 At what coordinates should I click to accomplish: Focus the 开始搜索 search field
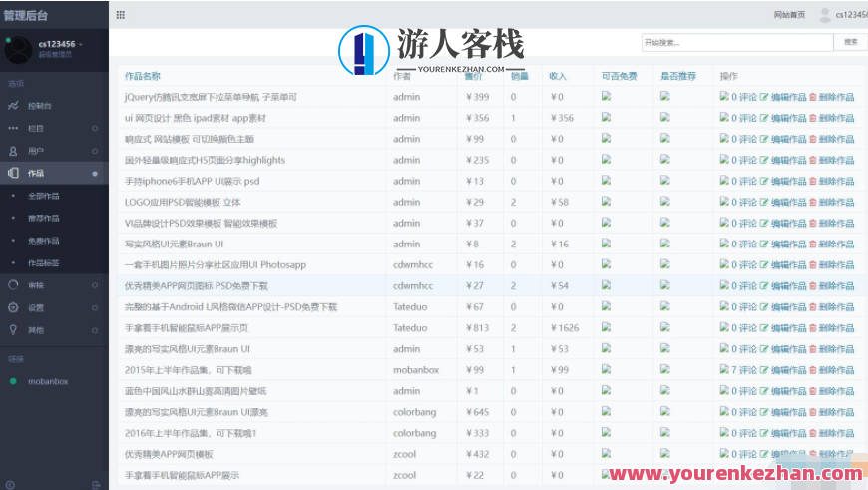[x=737, y=42]
